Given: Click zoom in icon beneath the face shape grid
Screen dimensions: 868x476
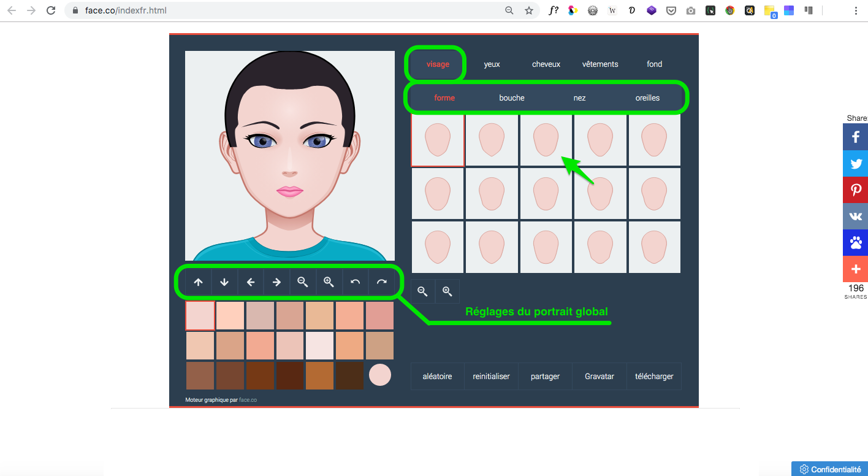Looking at the screenshot, I should pyautogui.click(x=447, y=291).
